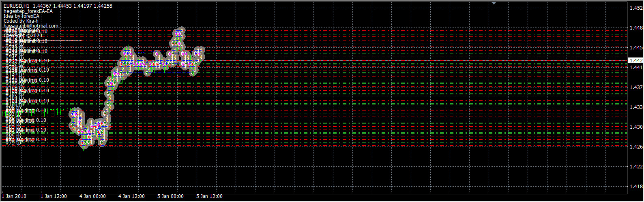Screen dimensions: 644x202
Task: Click the '5 Jan 00:00' time label
Action: pyautogui.click(x=171, y=196)
